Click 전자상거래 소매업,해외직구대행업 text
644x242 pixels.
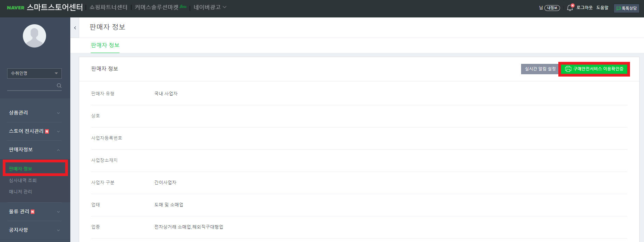click(x=189, y=227)
